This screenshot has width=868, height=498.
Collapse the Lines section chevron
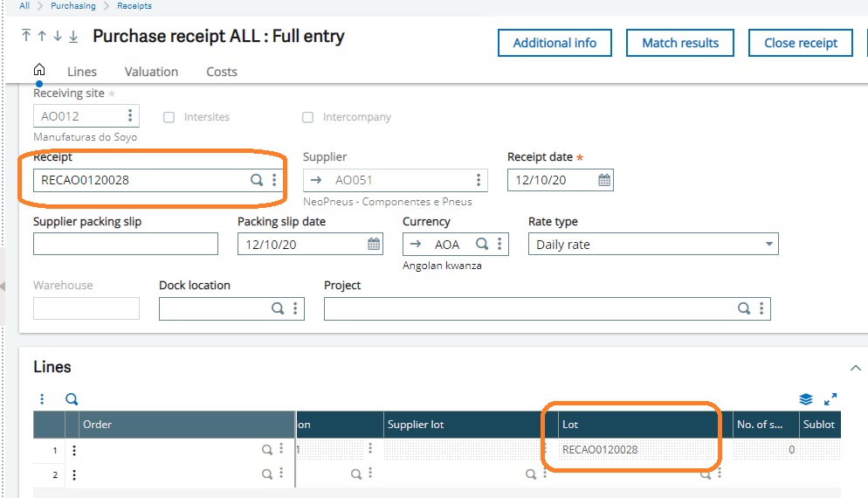pyautogui.click(x=854, y=368)
